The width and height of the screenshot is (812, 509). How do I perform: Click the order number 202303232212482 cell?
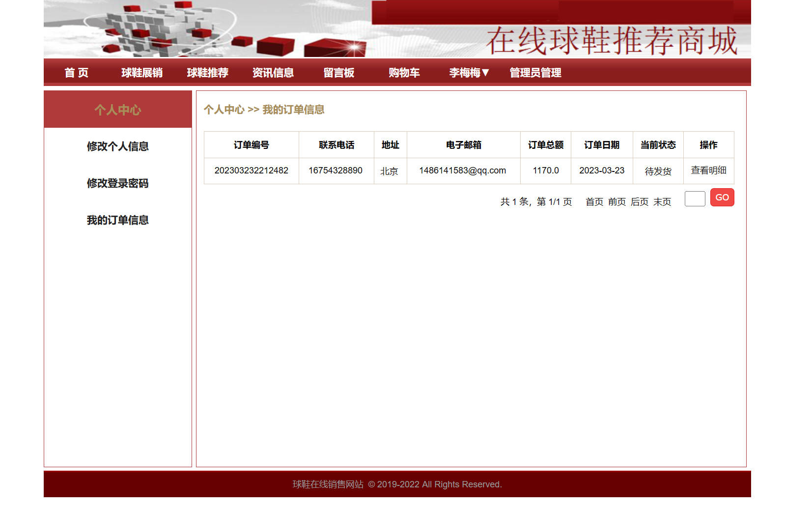click(x=251, y=170)
